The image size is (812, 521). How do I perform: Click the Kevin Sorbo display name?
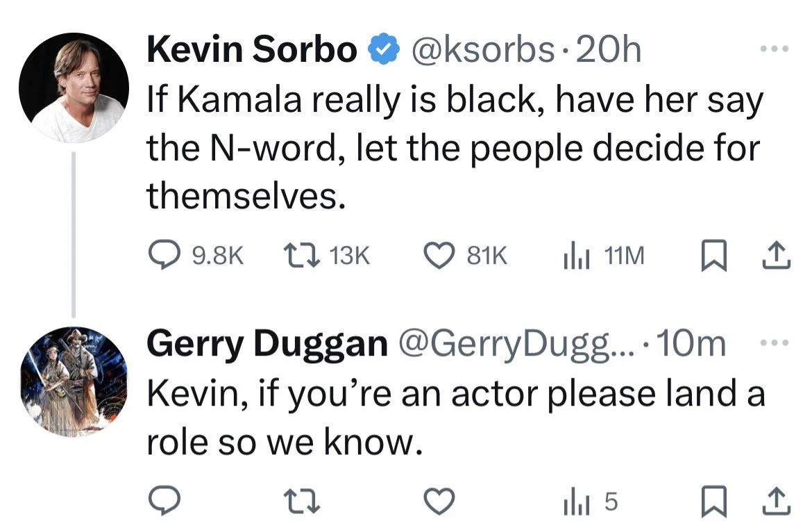(x=251, y=50)
